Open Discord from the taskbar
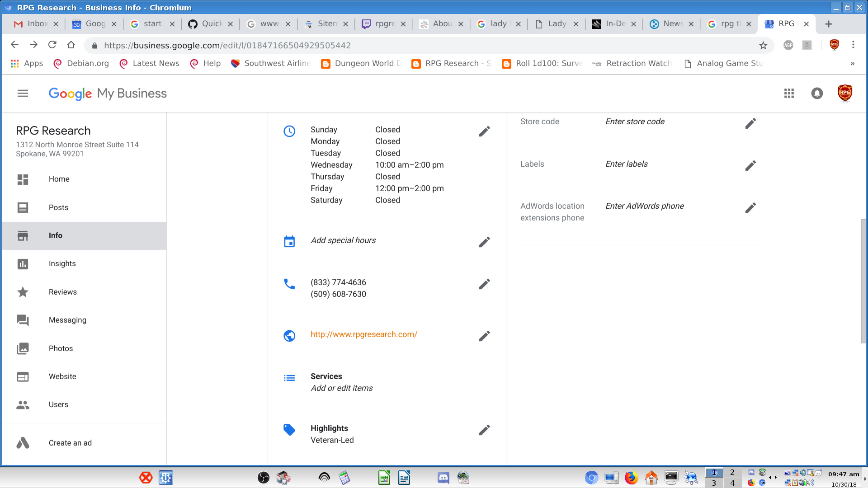Viewport: 868px width, 488px height. tap(443, 478)
